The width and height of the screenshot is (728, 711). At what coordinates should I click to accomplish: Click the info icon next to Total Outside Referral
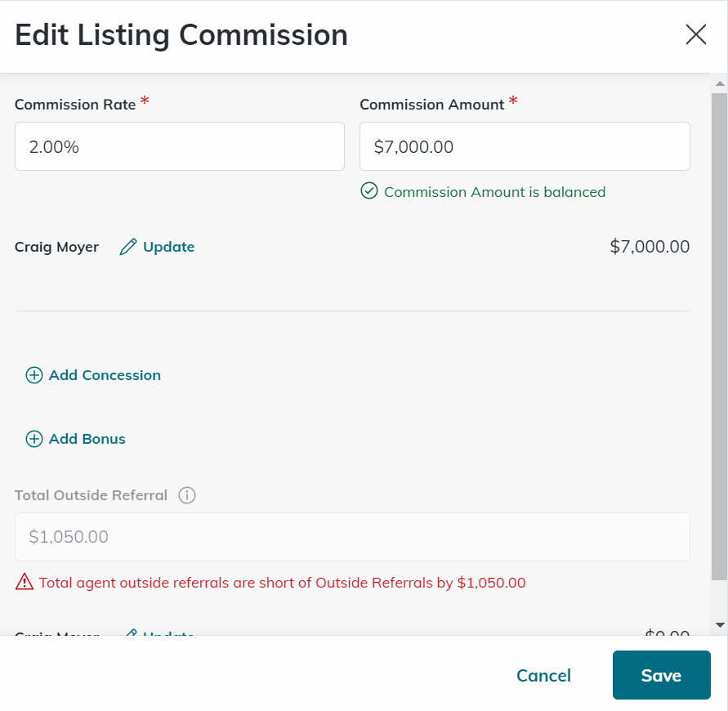click(186, 495)
